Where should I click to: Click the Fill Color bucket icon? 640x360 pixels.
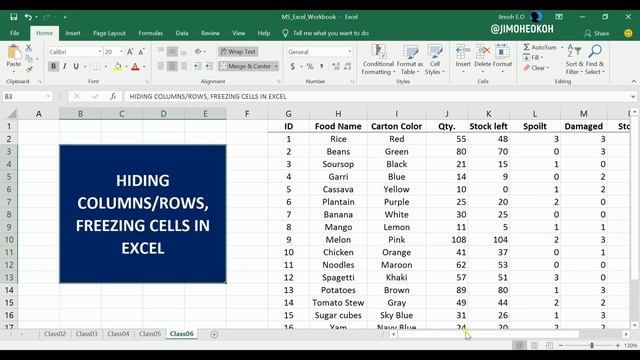[118, 66]
